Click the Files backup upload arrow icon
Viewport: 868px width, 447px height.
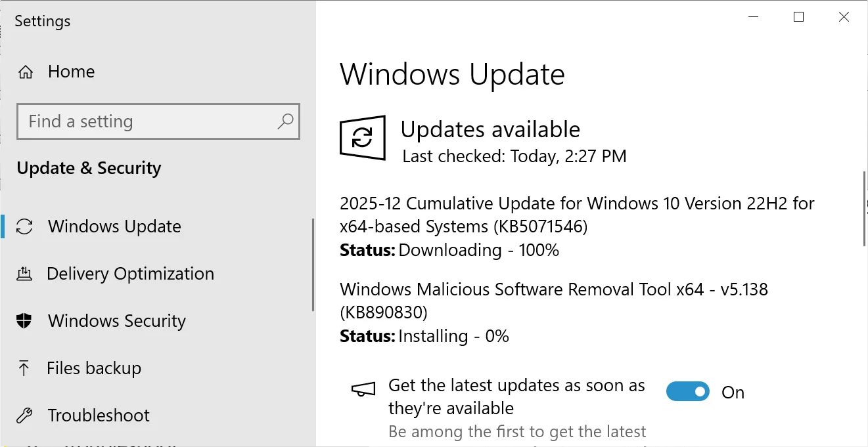[x=24, y=368]
